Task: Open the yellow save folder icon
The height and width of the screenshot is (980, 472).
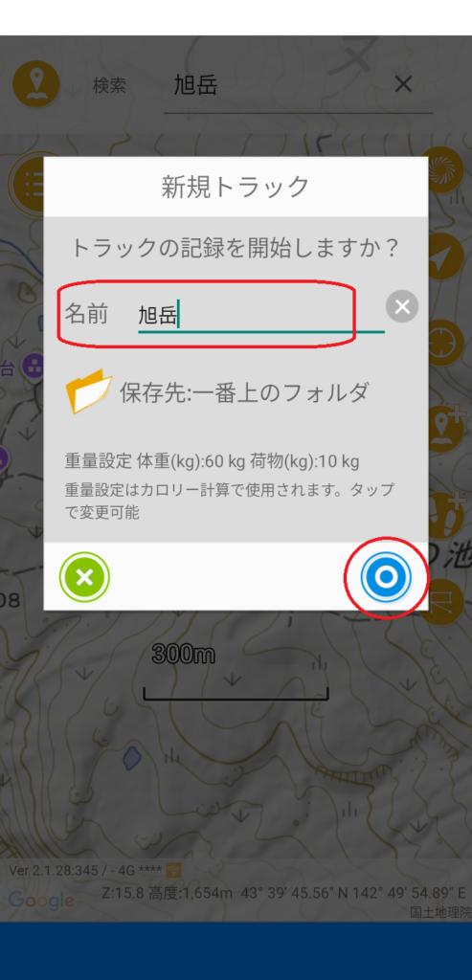Action: (88, 391)
